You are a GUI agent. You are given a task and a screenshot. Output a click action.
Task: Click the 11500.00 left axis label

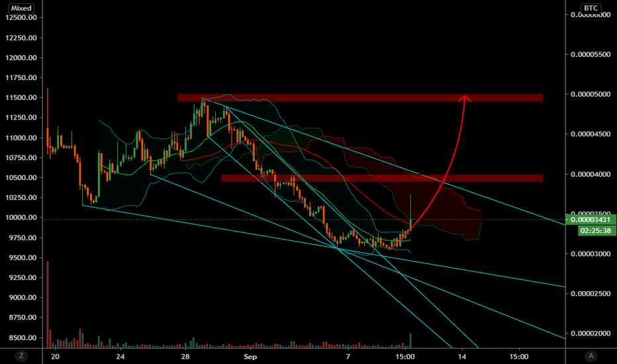click(21, 97)
